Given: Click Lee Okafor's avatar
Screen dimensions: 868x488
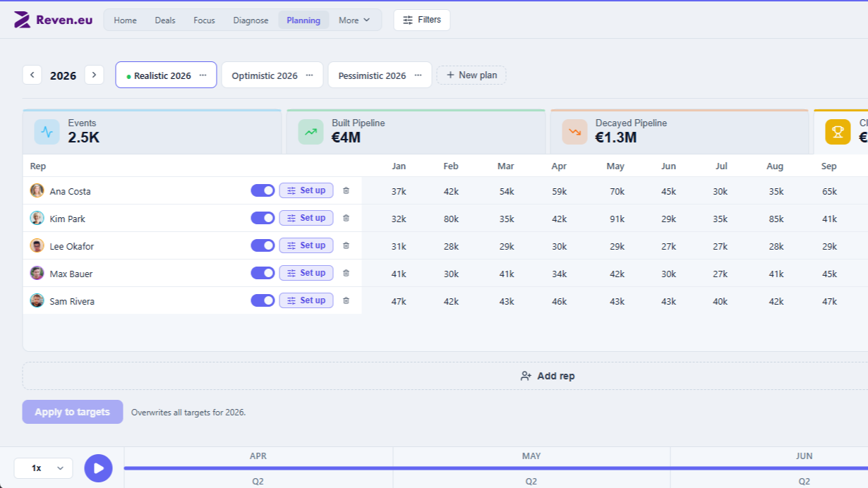Looking at the screenshot, I should [x=37, y=245].
